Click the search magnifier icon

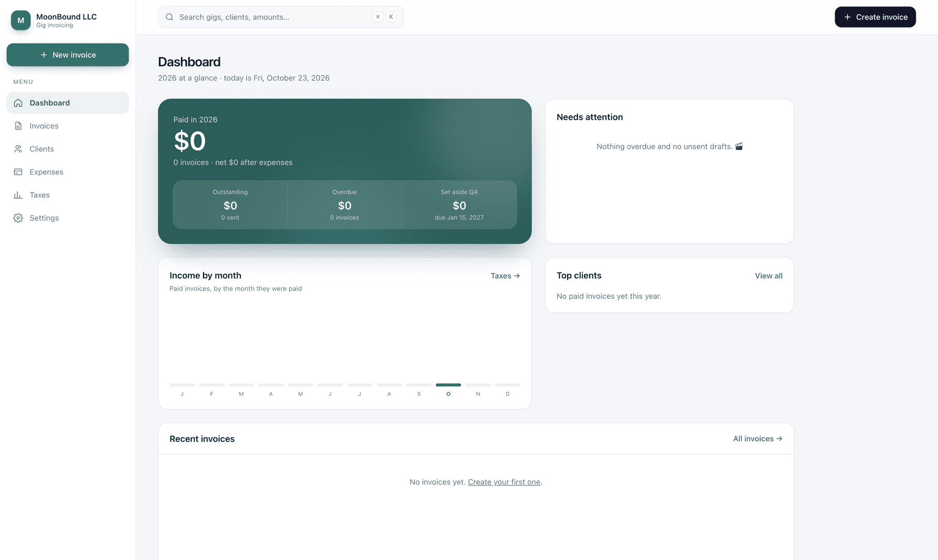[x=169, y=17]
